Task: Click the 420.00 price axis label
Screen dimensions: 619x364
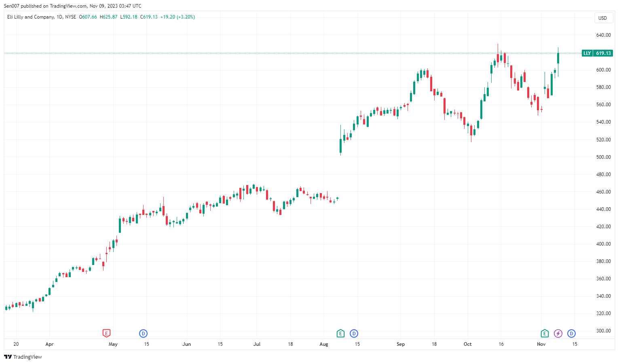Action: (x=603, y=227)
